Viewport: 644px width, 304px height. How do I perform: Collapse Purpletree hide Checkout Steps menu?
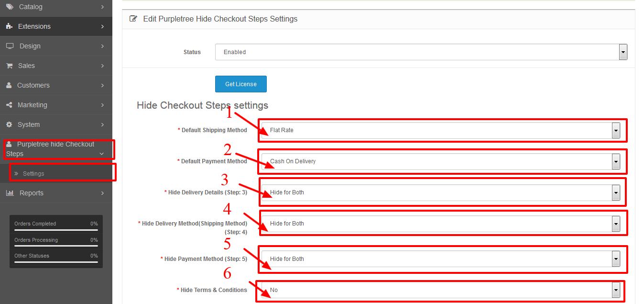(56, 149)
